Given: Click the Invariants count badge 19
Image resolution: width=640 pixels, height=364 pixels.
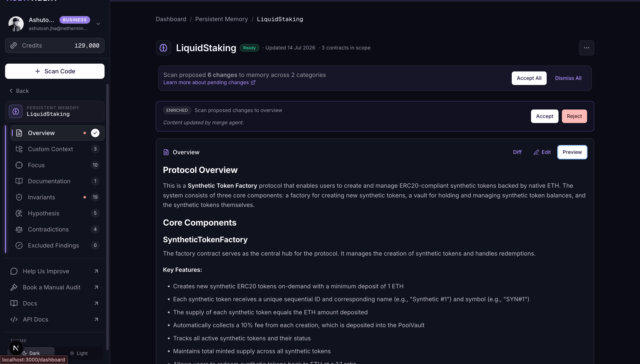Looking at the screenshot, I should 95,197.
